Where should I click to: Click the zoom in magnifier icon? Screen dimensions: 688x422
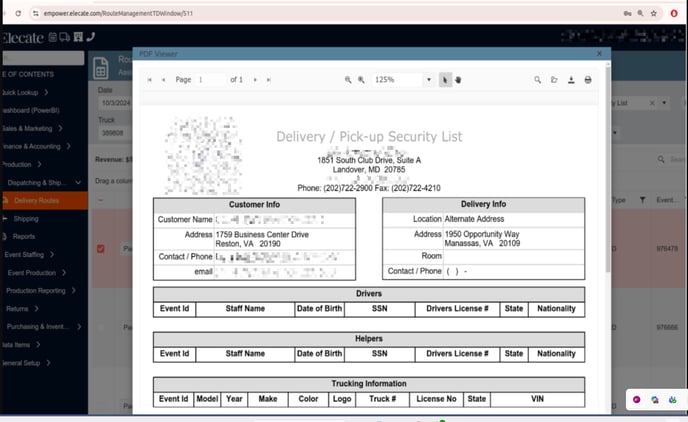click(361, 79)
